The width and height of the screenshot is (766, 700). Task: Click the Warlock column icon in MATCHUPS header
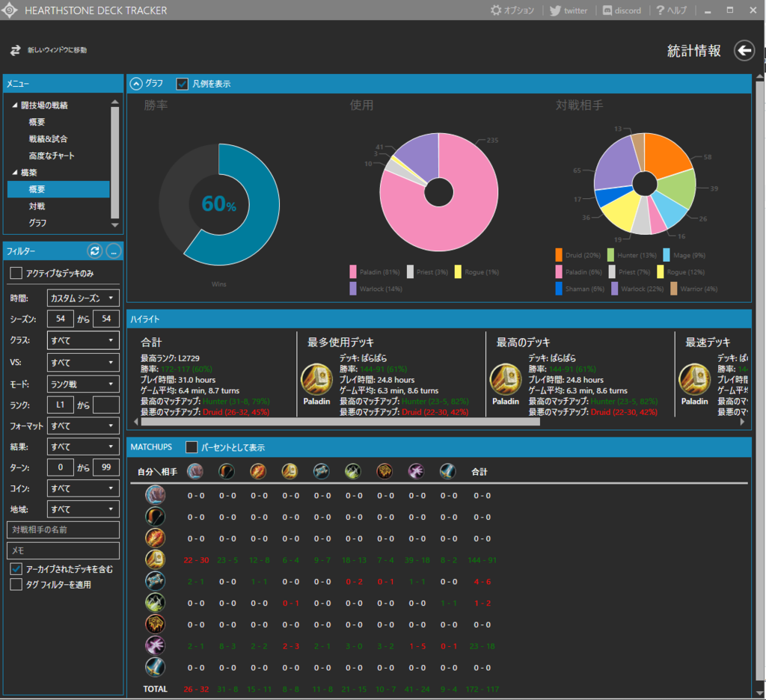point(416,471)
